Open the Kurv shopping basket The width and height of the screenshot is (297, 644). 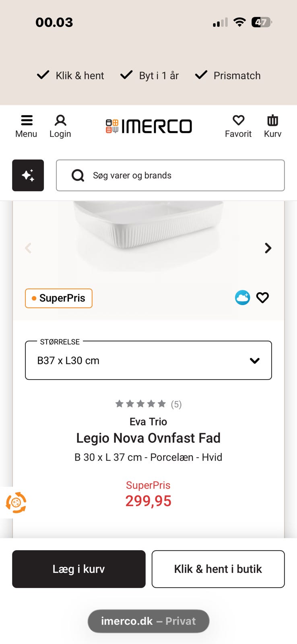tap(272, 126)
